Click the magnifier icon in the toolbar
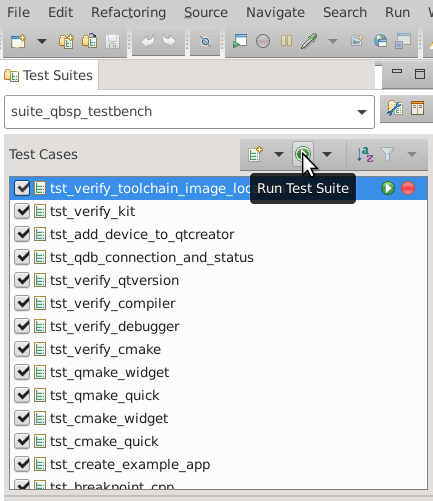The width and height of the screenshot is (433, 501). (x=205, y=42)
